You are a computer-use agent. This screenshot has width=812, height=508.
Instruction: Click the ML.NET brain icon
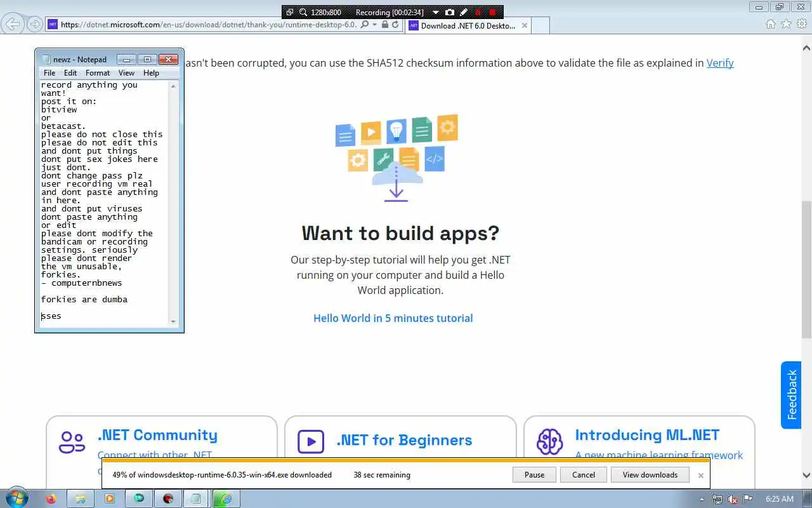(x=549, y=441)
